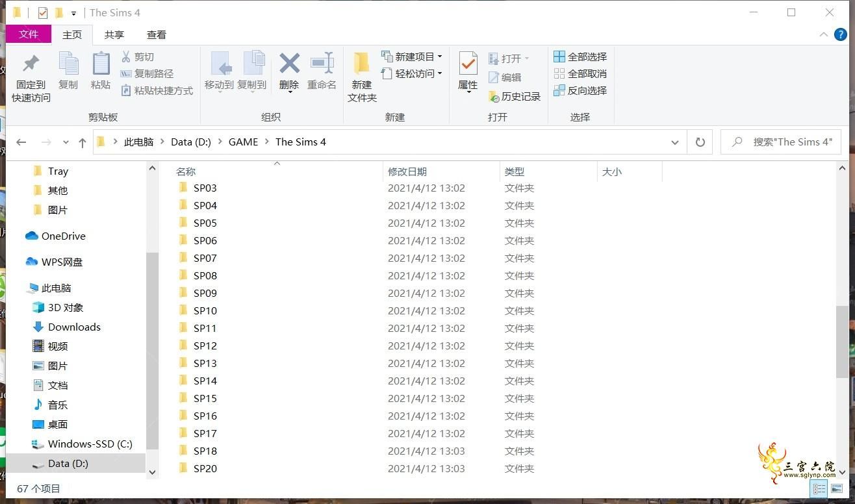Viewport: 855px width, 504px height.
Task: Click breadcrumb chevron after Data (D:)
Action: [220, 142]
